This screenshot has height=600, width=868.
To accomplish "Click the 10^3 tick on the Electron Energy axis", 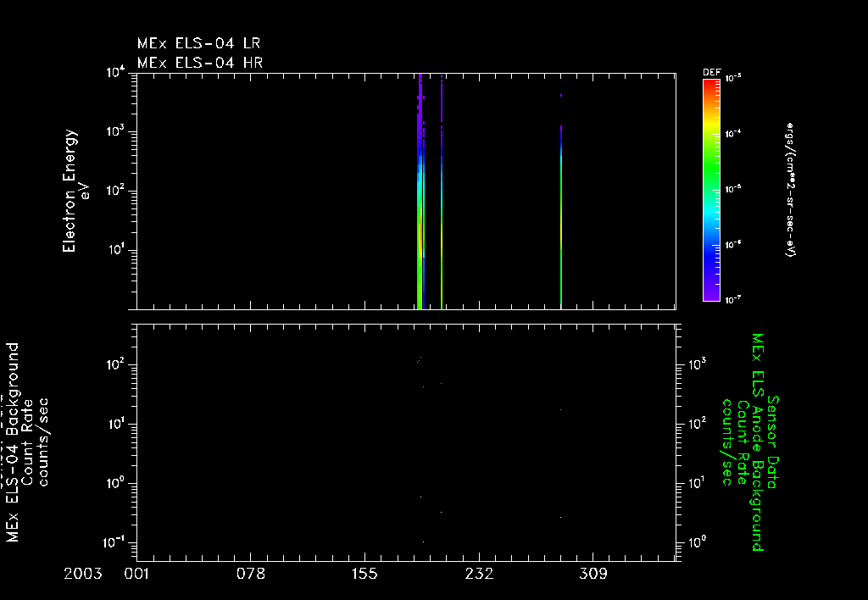I will click(x=115, y=132).
